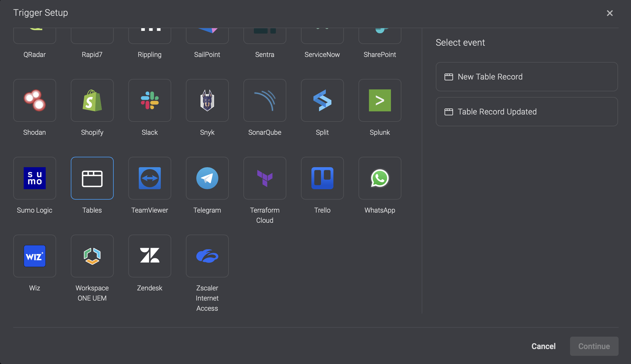Viewport: 631px width, 364px height.
Task: Pick the Terraform Cloud icon
Action: coord(265,178)
